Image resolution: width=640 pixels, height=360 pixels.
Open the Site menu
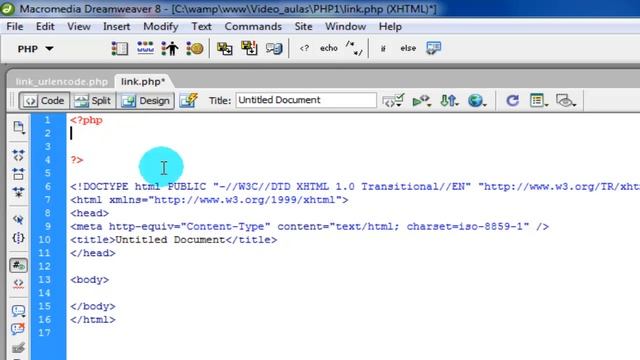point(303,27)
